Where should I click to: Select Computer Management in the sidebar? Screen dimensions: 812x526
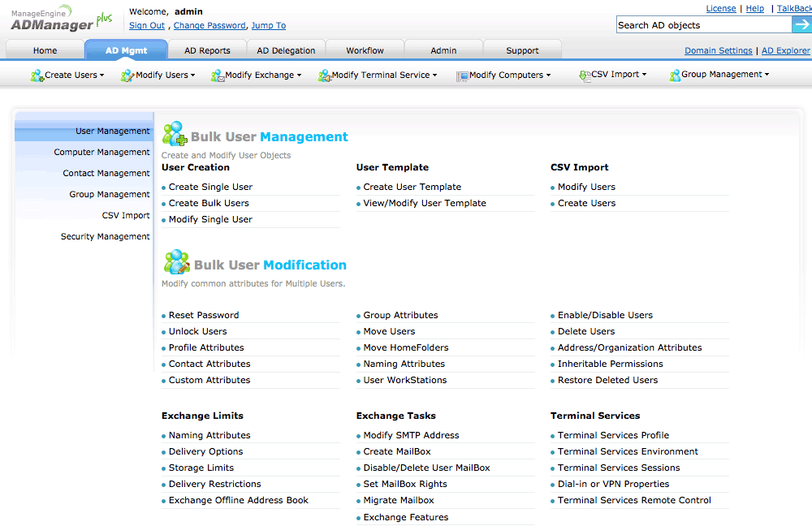point(101,152)
